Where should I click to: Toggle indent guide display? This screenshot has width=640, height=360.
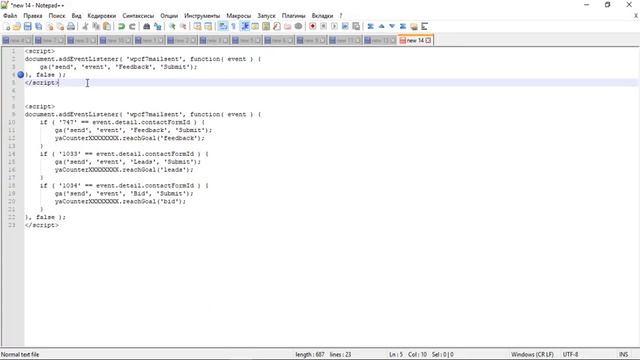pos(244,27)
